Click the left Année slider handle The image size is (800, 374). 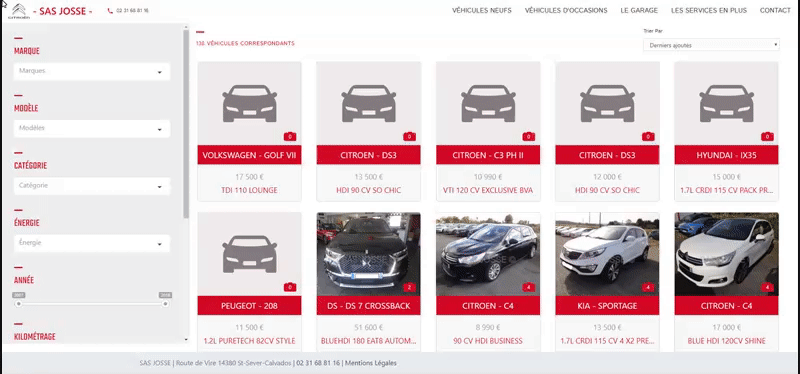point(18,304)
